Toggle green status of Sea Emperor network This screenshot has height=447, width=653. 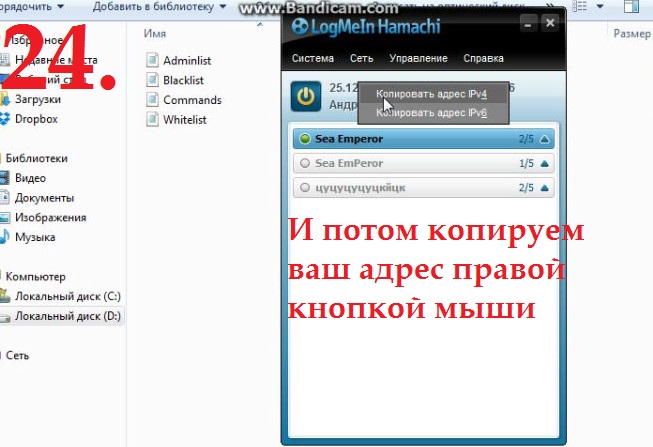tap(305, 139)
